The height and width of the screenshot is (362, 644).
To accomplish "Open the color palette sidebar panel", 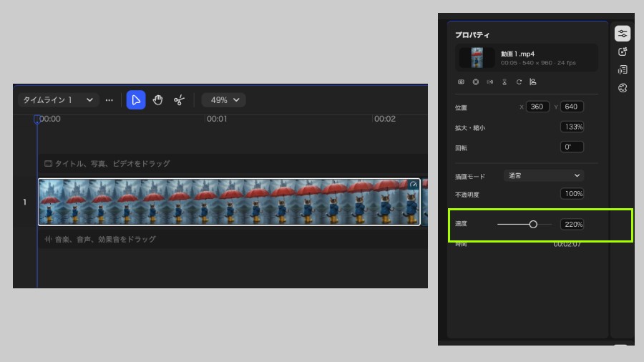I will point(623,88).
